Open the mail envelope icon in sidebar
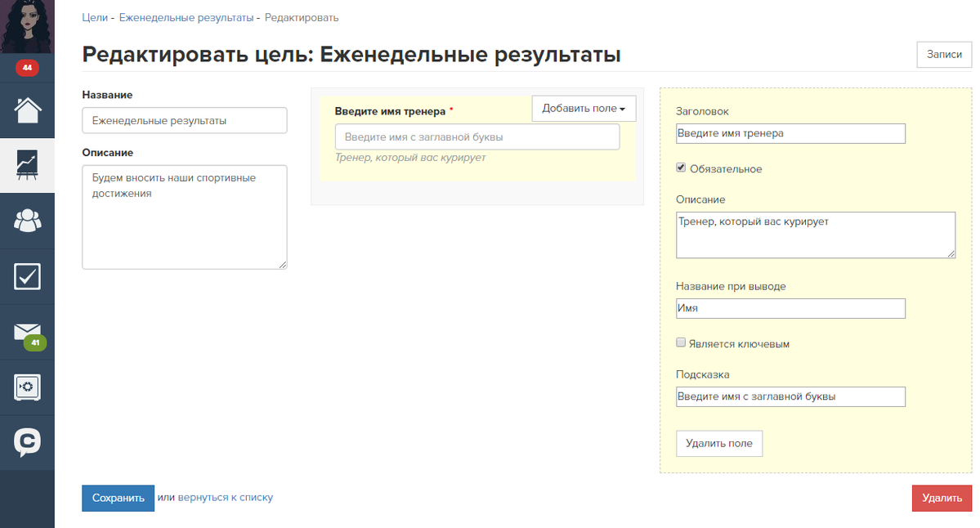The image size is (980, 528). pyautogui.click(x=27, y=332)
